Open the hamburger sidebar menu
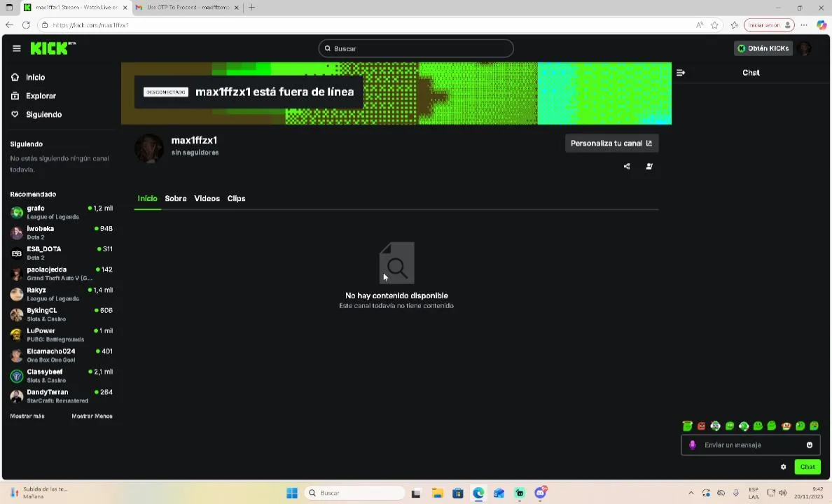832x504 pixels. pos(16,48)
